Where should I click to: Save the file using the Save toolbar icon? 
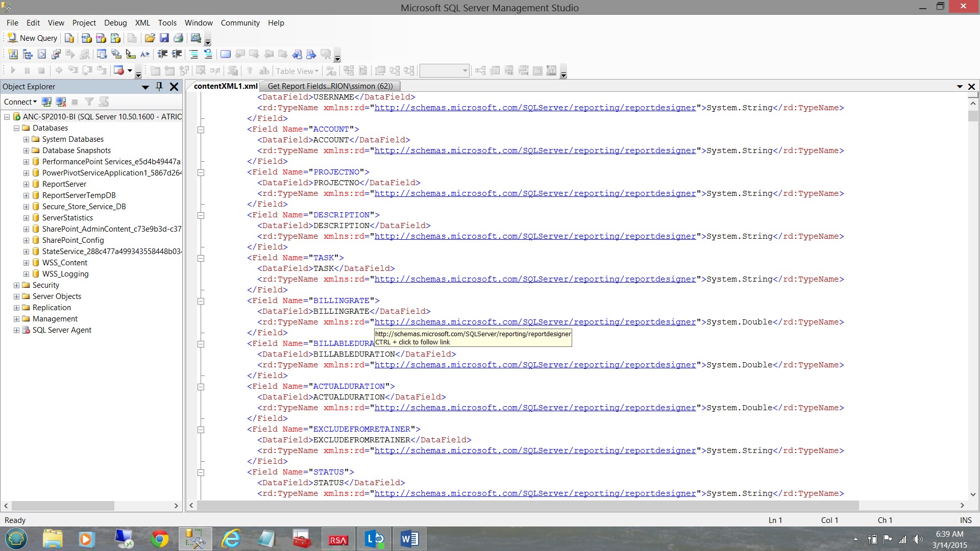point(164,38)
